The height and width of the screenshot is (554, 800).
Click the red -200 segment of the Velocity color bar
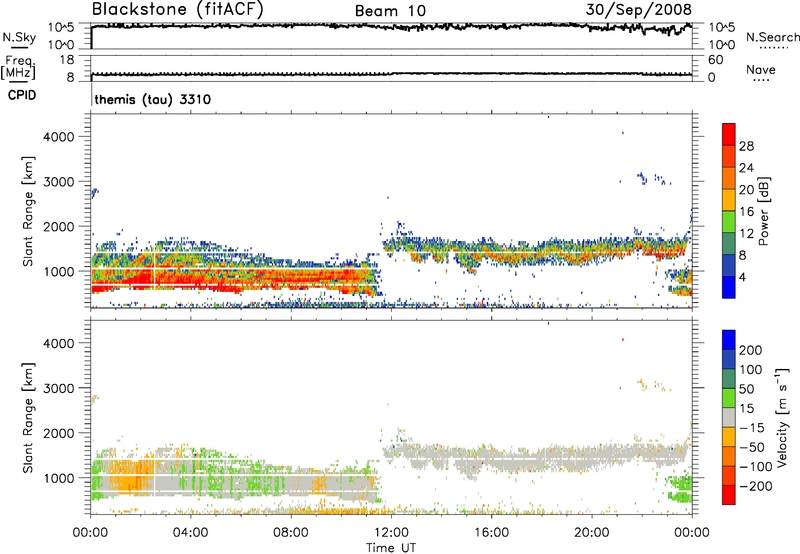pos(729,495)
